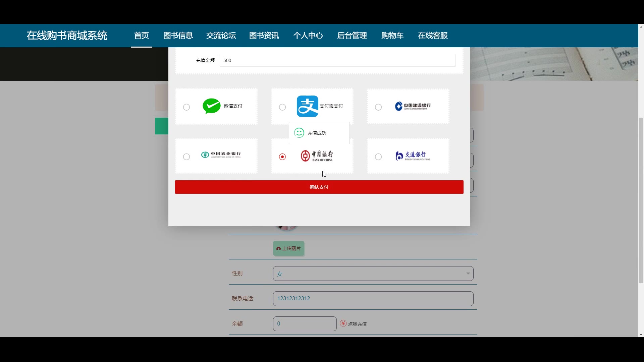Click the 上传图片 upload button
Image resolution: width=644 pixels, height=362 pixels.
[x=288, y=248]
